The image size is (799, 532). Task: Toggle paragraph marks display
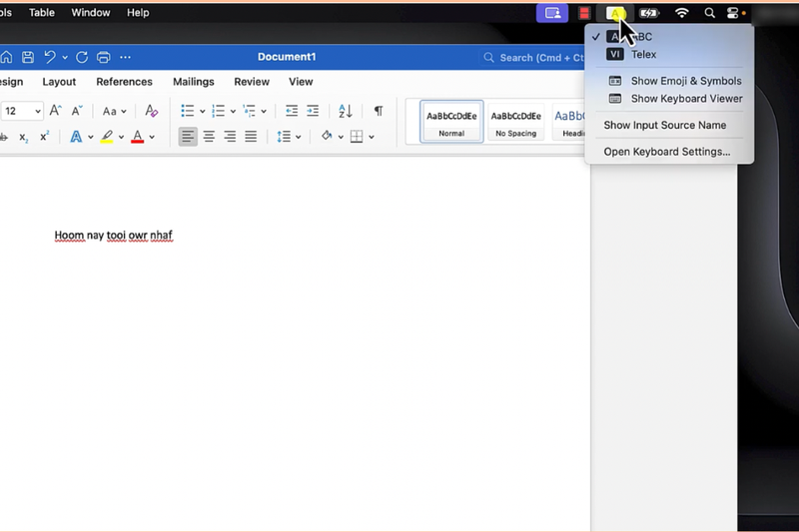379,111
